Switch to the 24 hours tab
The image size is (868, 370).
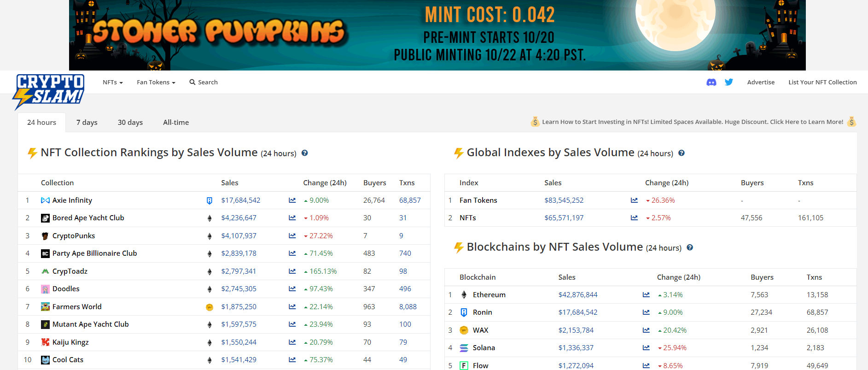[x=42, y=123]
